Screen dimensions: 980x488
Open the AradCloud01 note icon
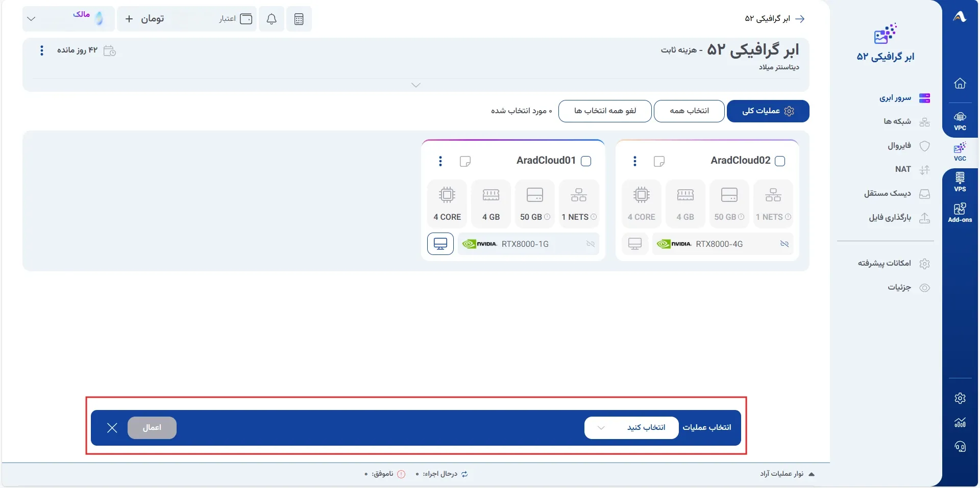[x=465, y=161]
